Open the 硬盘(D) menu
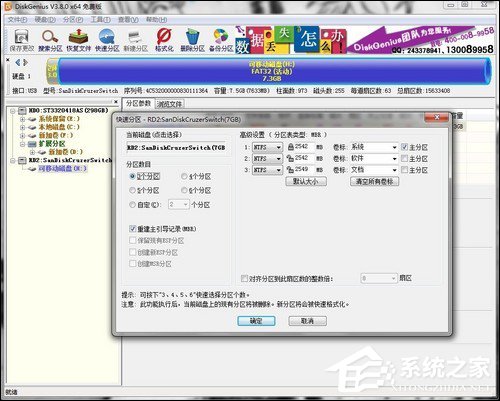500x401 pixels. pos(45,20)
